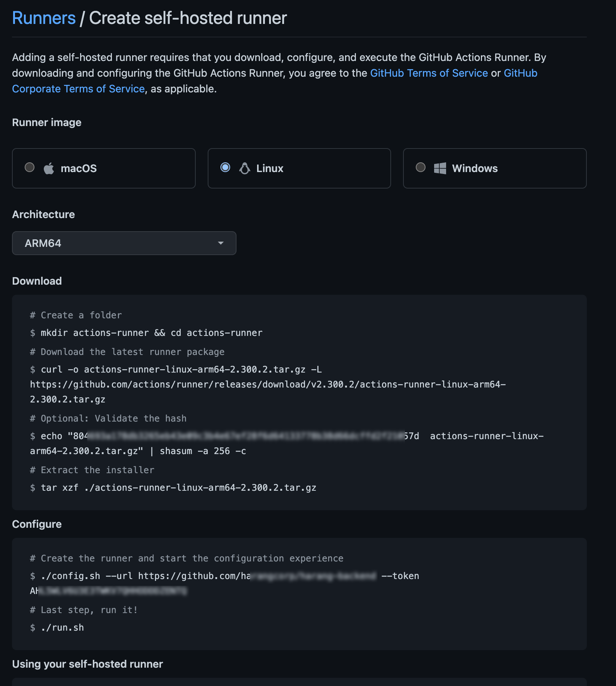The width and height of the screenshot is (616, 686).
Task: Select the macOS radio button
Action: [30, 167]
